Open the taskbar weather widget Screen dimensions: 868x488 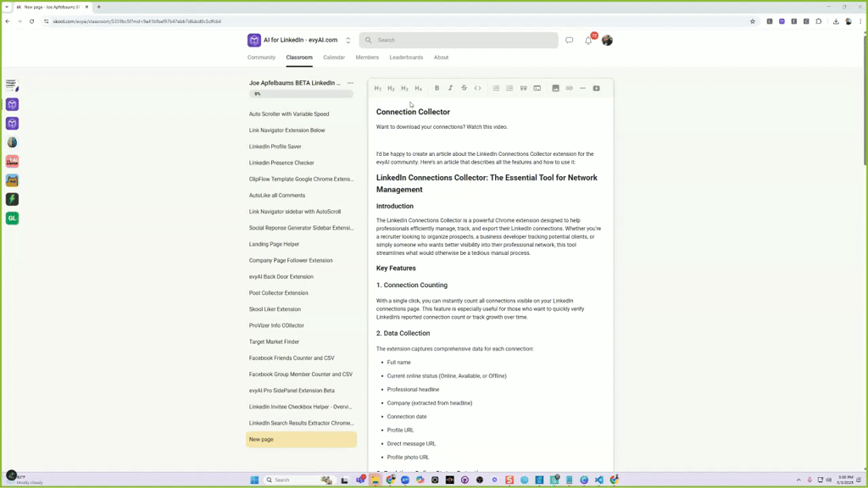pos(23,480)
